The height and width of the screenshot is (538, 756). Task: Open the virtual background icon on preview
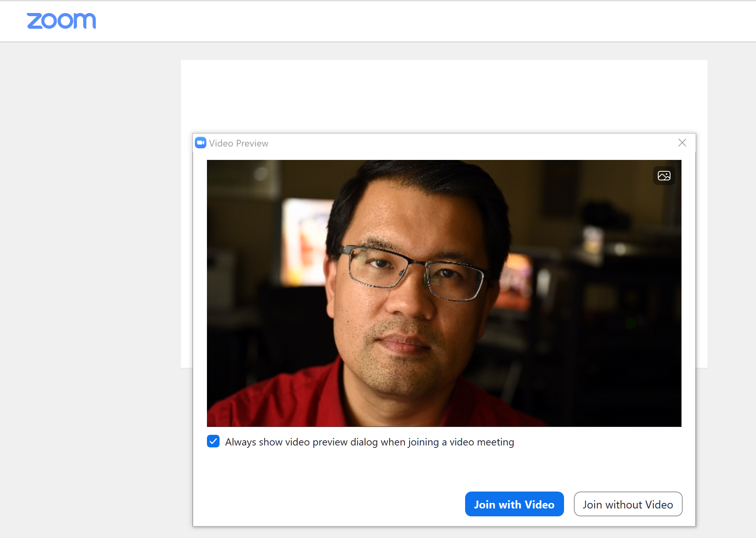pyautogui.click(x=664, y=176)
